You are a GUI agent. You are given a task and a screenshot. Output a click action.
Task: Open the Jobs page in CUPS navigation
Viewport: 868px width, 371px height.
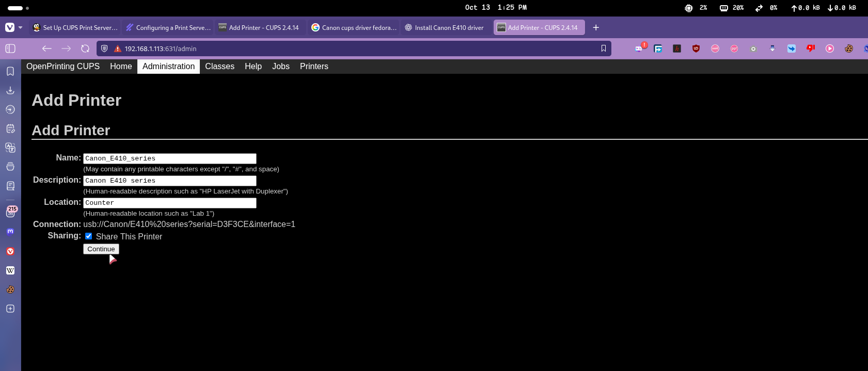[x=280, y=66]
